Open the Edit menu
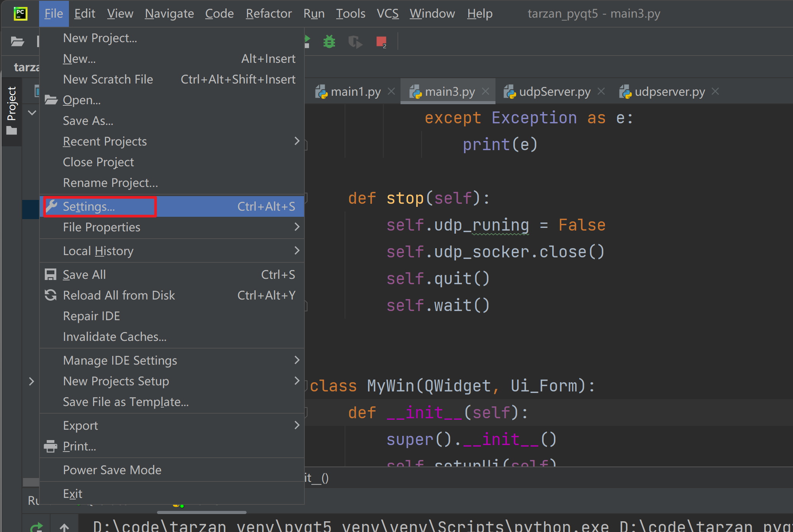 coord(85,14)
